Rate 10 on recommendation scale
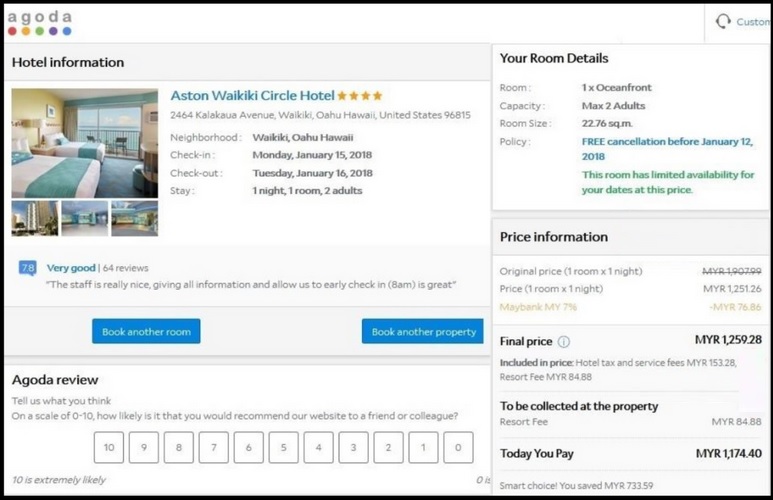Screen dimensions: 773x500 (x=109, y=447)
